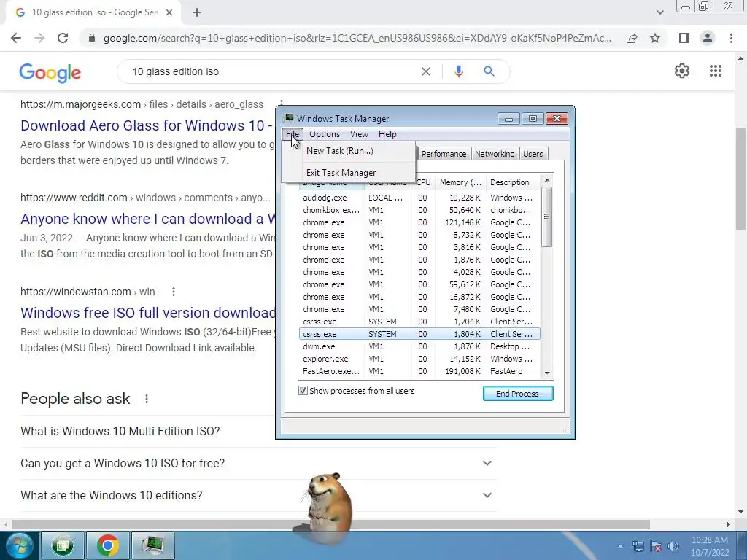Close the '10 glass edition iso' tab
Image resolution: width=747 pixels, height=560 pixels.
169,12
